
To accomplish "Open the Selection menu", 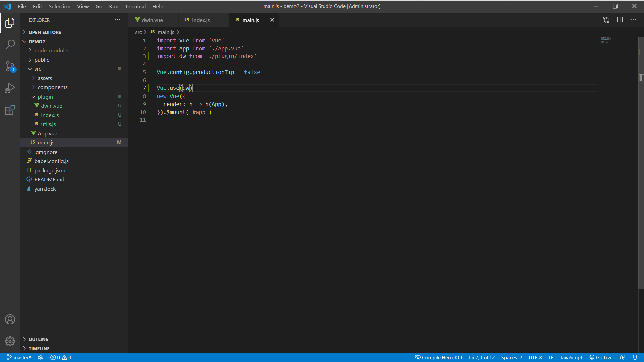I will (59, 6).
